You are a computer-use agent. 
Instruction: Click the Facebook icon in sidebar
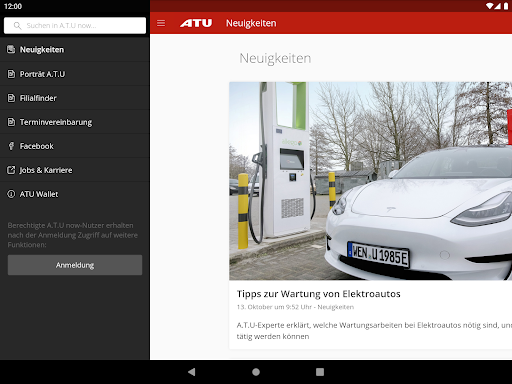click(x=11, y=146)
